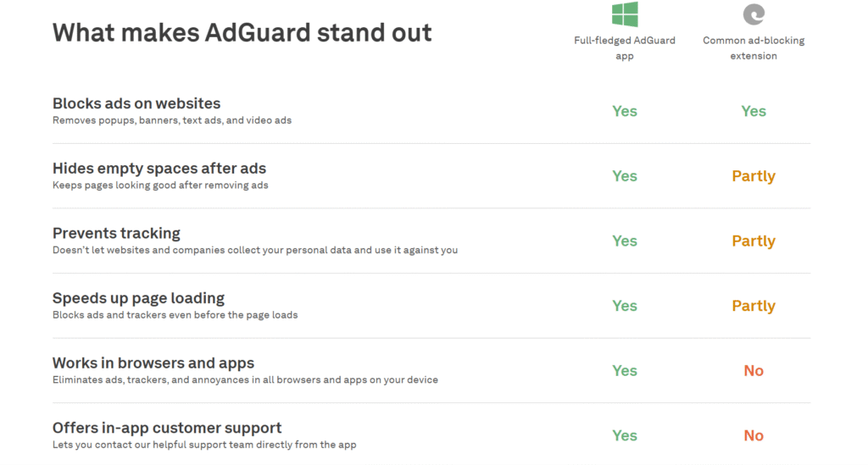Click the What makes AdGuard stand out heading
The height and width of the screenshot is (465, 868).
click(242, 33)
